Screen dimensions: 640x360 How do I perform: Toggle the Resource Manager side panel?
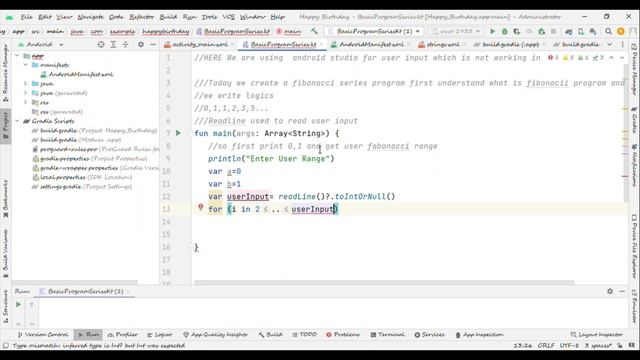pos(5,73)
